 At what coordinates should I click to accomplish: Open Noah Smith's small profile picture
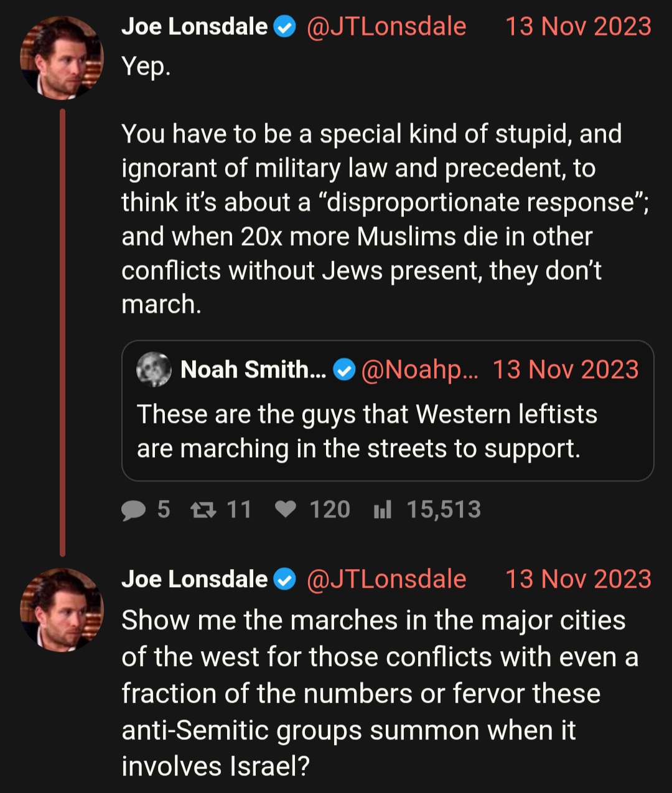tap(154, 369)
